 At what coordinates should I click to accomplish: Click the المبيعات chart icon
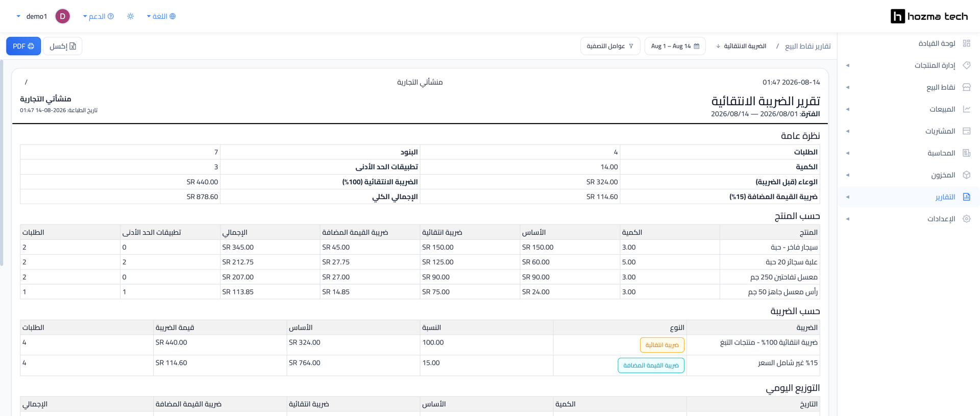point(966,109)
